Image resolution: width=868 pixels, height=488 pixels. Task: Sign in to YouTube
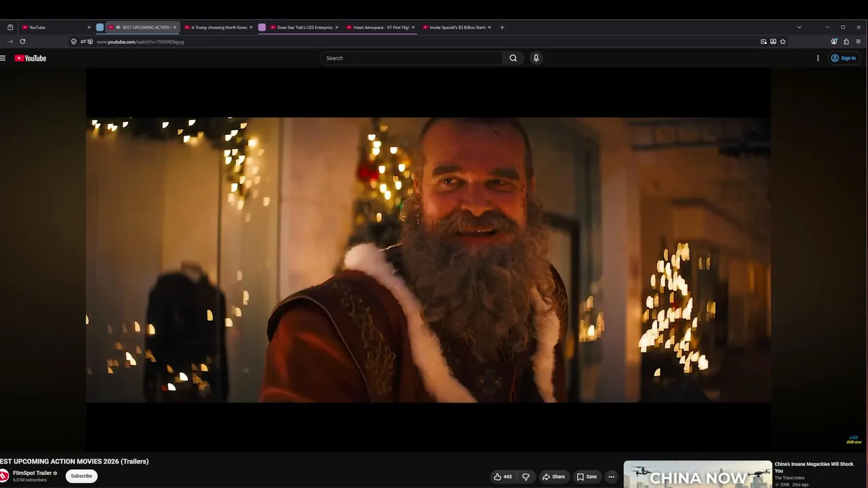click(844, 58)
